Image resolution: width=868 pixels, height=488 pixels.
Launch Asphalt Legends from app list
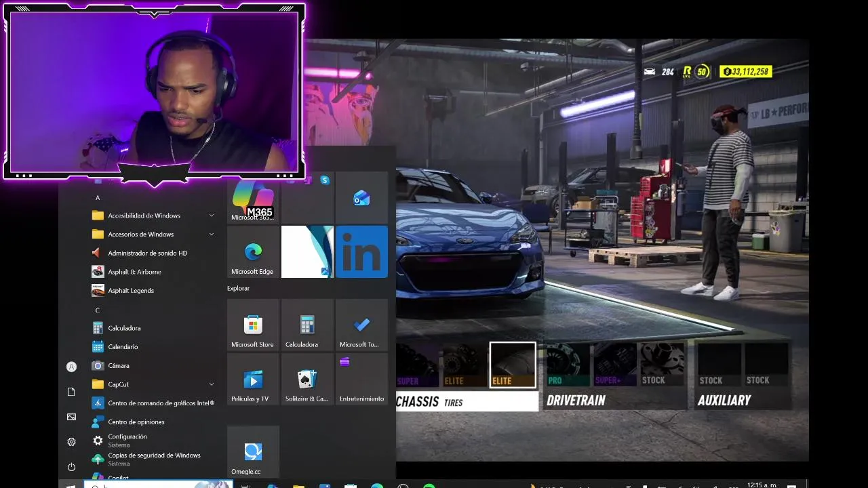[154, 290]
